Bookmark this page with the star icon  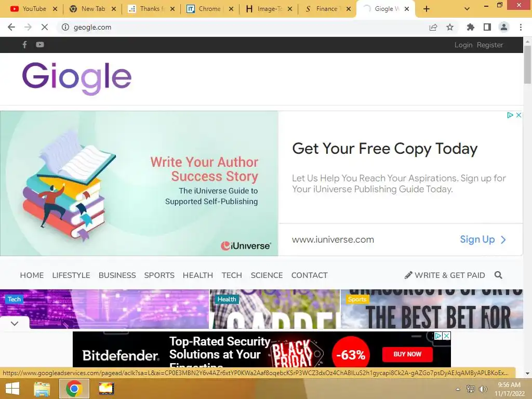[450, 27]
